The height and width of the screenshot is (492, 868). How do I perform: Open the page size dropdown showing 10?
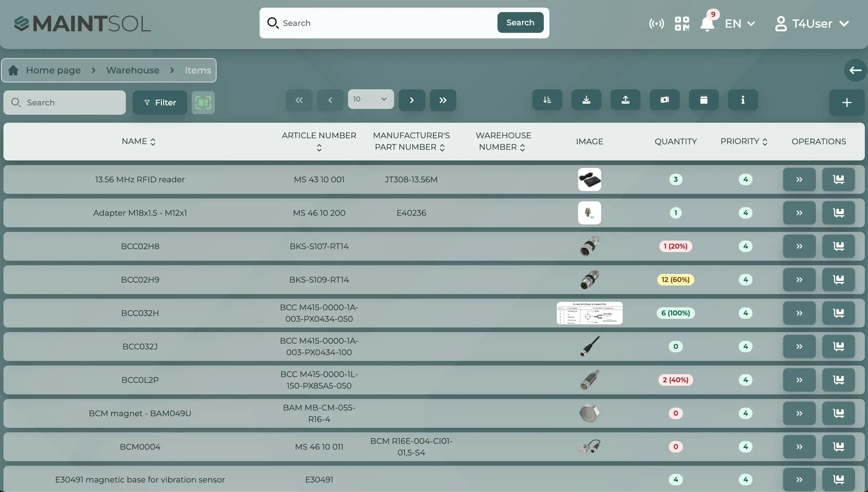371,99
